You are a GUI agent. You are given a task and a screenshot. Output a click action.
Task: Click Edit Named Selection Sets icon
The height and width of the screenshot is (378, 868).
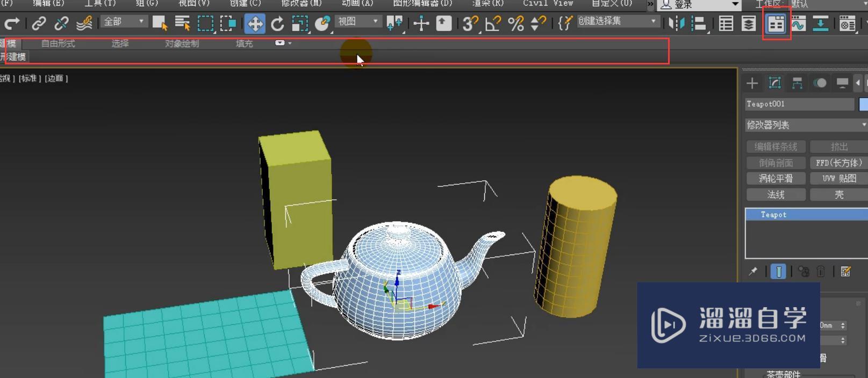pos(564,23)
